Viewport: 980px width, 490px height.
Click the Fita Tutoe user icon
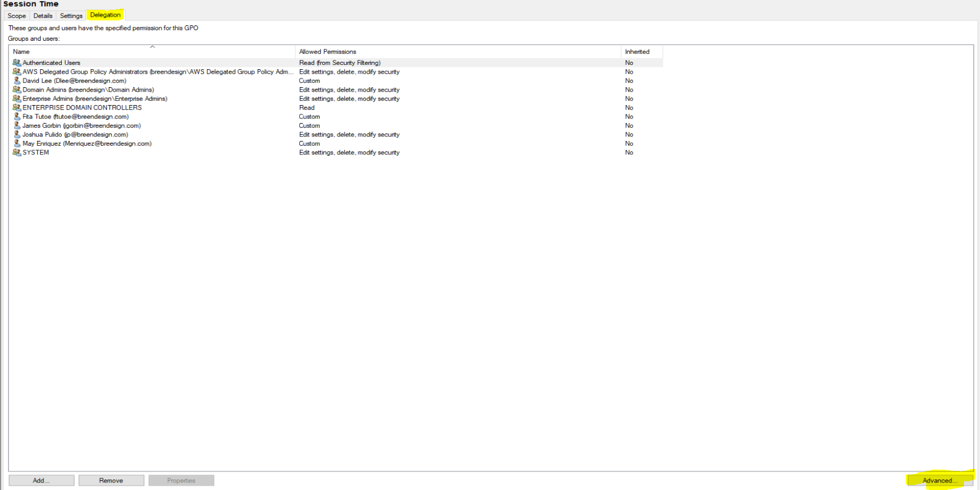17,116
